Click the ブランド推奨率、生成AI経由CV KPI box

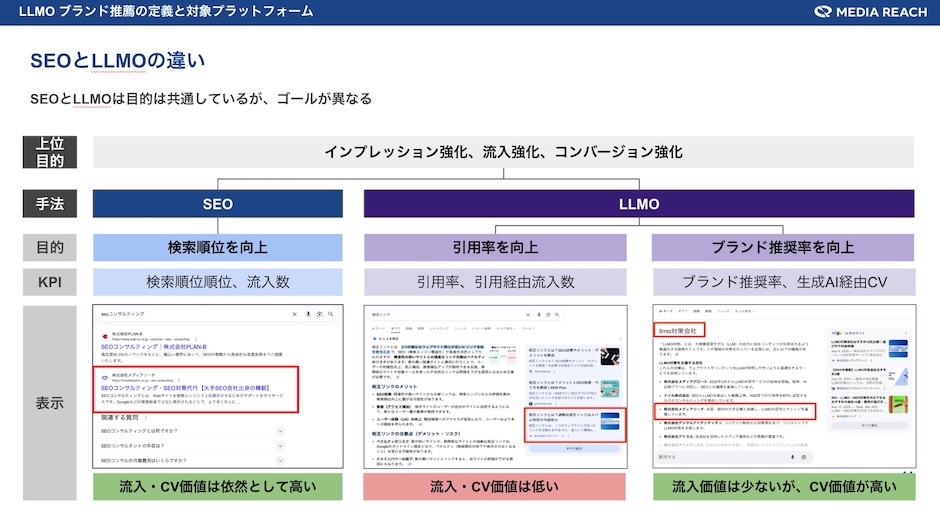pyautogui.click(x=784, y=282)
